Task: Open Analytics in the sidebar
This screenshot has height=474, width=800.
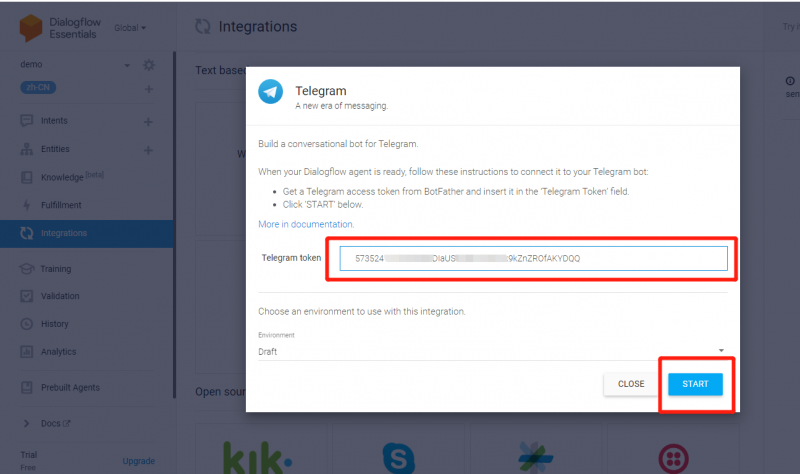Action: click(x=58, y=352)
